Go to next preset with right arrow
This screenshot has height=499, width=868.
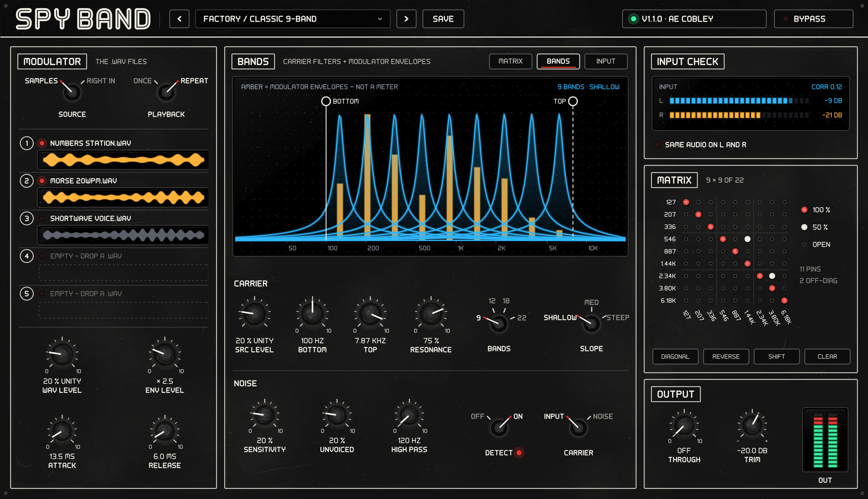[406, 19]
